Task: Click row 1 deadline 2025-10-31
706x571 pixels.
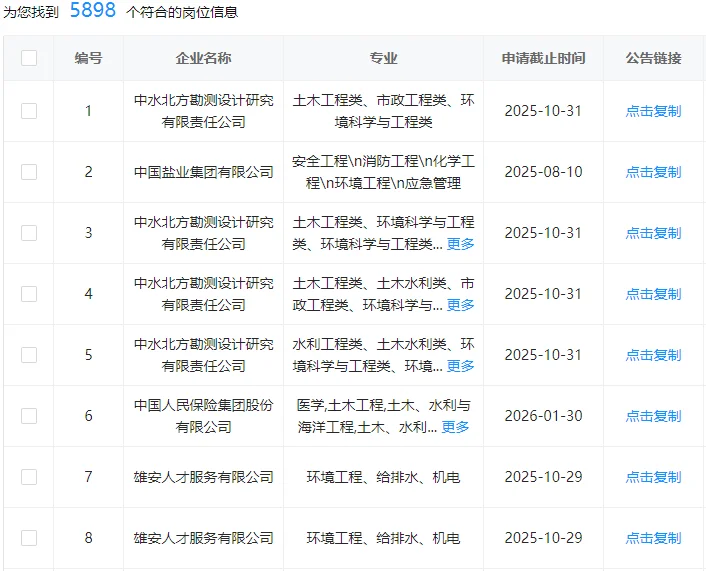Action: (x=543, y=111)
